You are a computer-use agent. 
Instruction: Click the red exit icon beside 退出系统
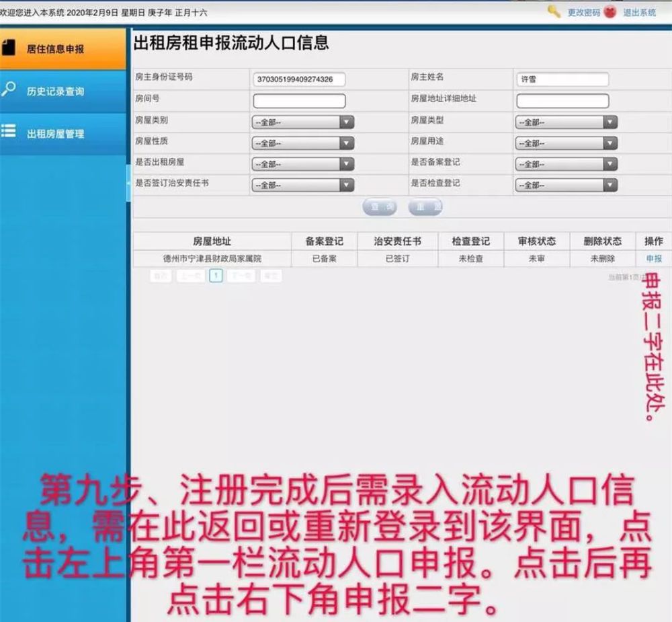(610, 12)
